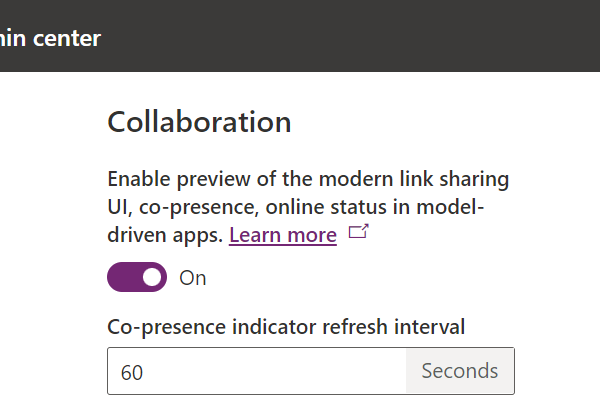The height and width of the screenshot is (404, 600).
Task: Click empty space right of the 60 value
Action: pyautogui.click(x=280, y=372)
